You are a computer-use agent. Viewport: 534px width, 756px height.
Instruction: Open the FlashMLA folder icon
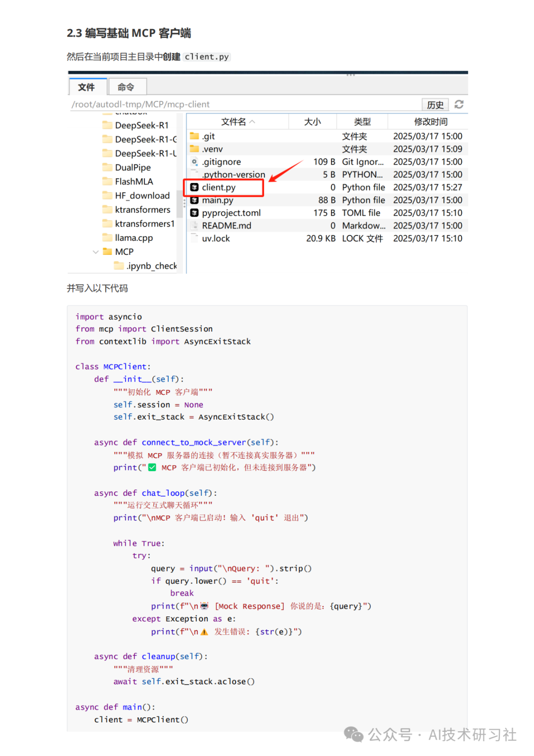coord(107,181)
